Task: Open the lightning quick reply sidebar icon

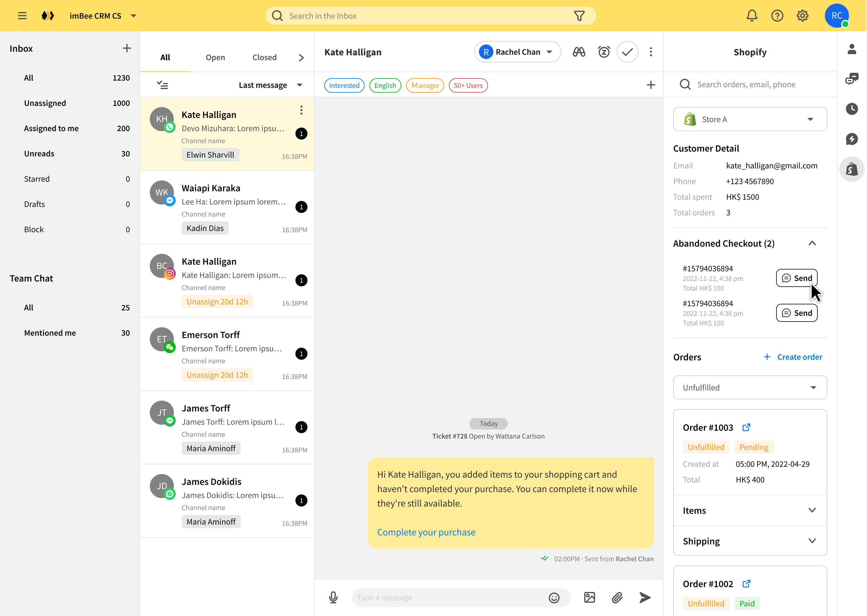Action: pyautogui.click(x=851, y=139)
